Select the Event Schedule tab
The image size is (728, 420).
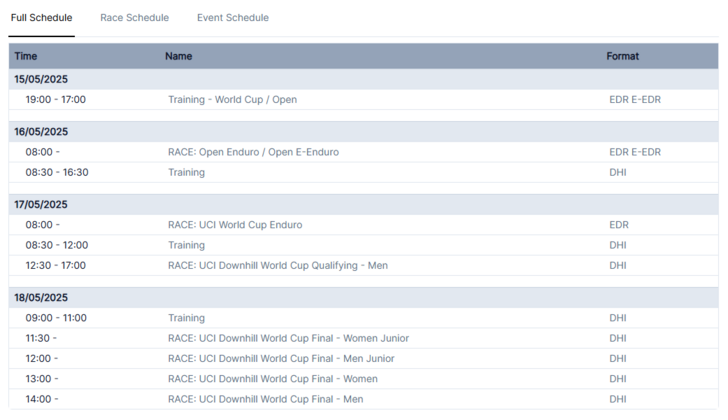pyautogui.click(x=232, y=18)
